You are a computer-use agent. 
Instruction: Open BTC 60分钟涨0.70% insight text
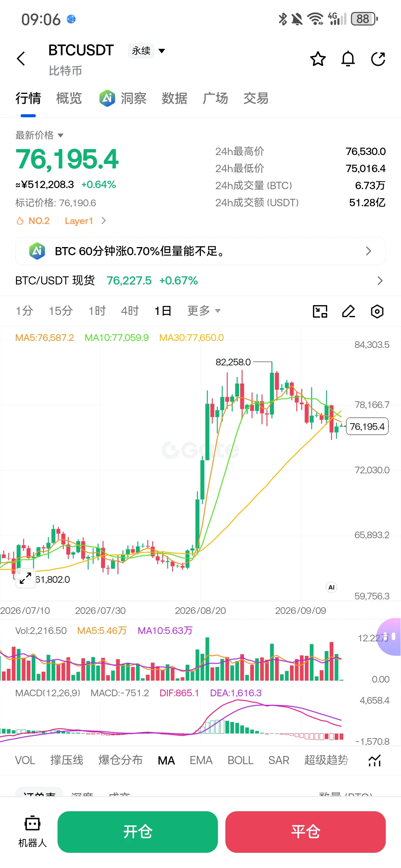[x=140, y=251]
